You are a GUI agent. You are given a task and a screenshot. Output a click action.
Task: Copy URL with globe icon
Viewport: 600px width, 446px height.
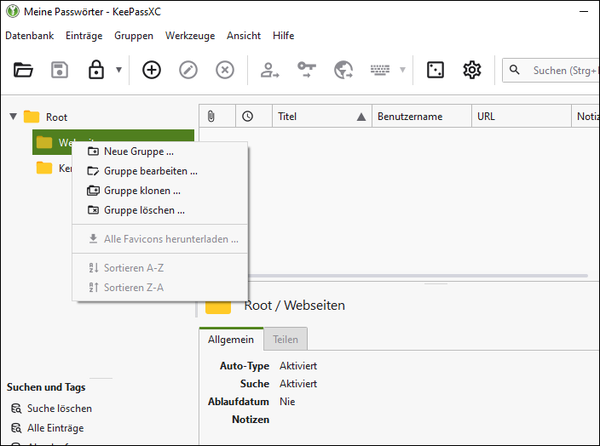pyautogui.click(x=343, y=70)
